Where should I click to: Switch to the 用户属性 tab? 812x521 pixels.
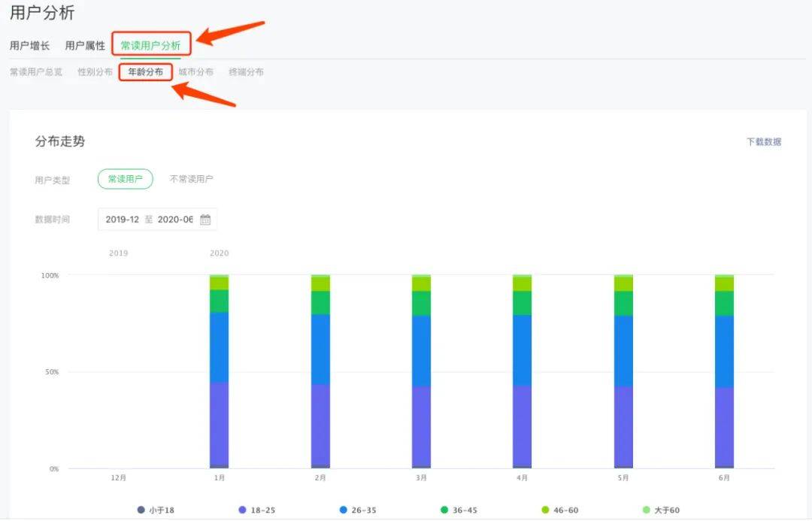[x=85, y=46]
